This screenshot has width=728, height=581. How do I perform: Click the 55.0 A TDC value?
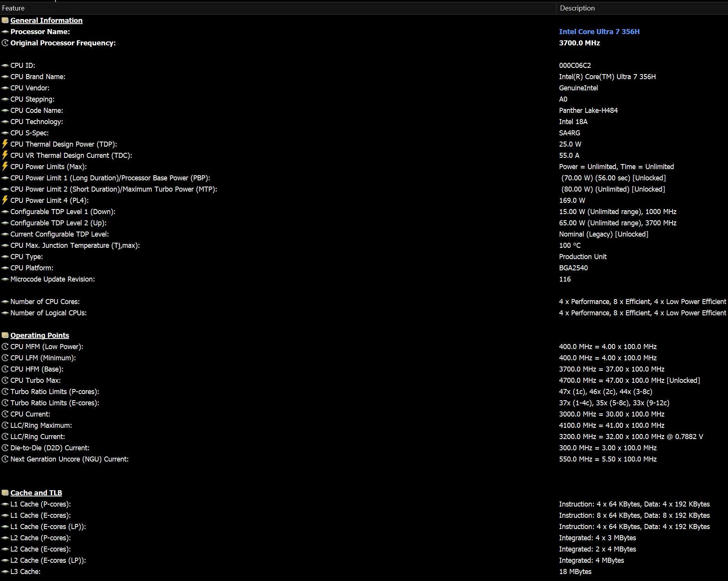[569, 155]
